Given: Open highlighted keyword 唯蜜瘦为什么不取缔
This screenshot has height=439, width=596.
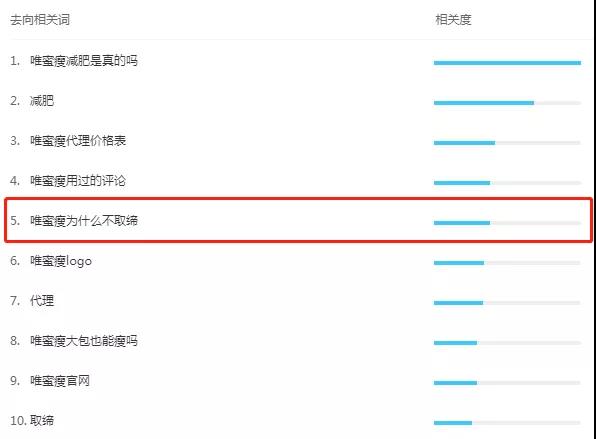Looking at the screenshot, I should pyautogui.click(x=84, y=220).
